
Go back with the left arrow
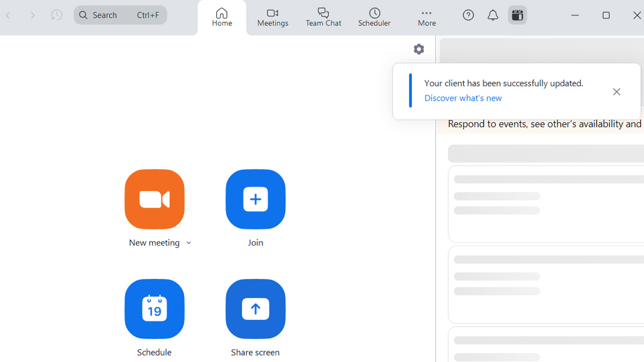8,15
